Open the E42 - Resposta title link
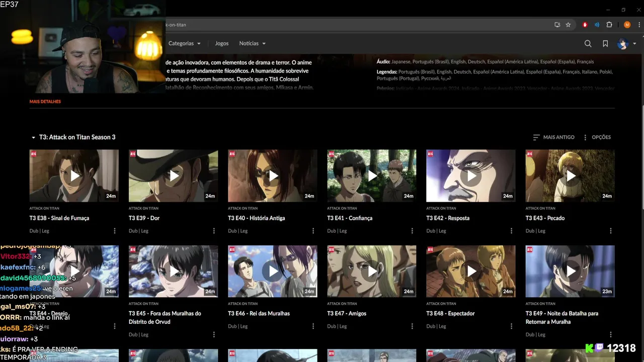This screenshot has height=362, width=644. pos(448,218)
